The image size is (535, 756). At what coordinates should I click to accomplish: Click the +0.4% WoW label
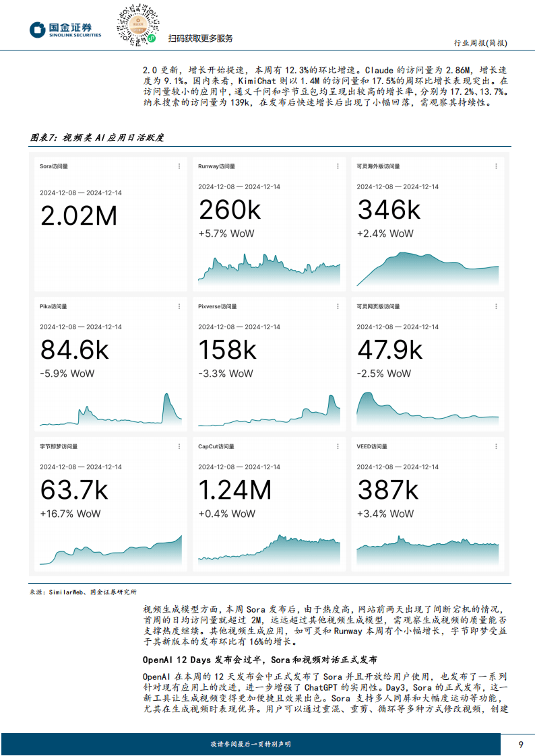coord(227,514)
